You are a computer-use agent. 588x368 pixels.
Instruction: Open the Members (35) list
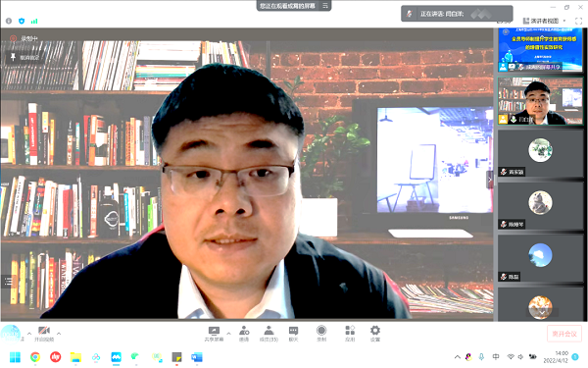click(269, 333)
